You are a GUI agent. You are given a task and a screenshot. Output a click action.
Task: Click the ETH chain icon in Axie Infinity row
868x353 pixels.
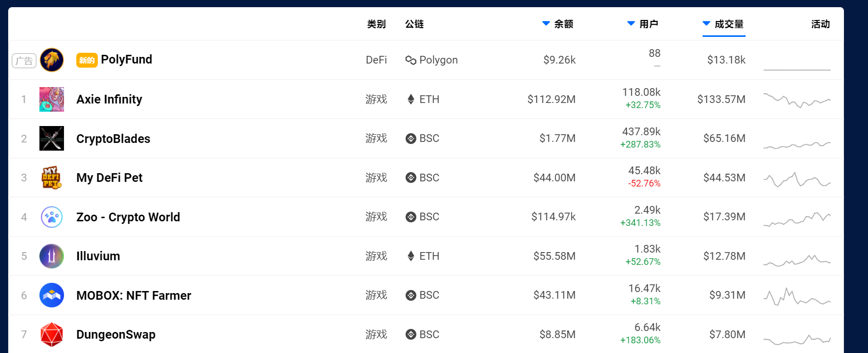411,99
